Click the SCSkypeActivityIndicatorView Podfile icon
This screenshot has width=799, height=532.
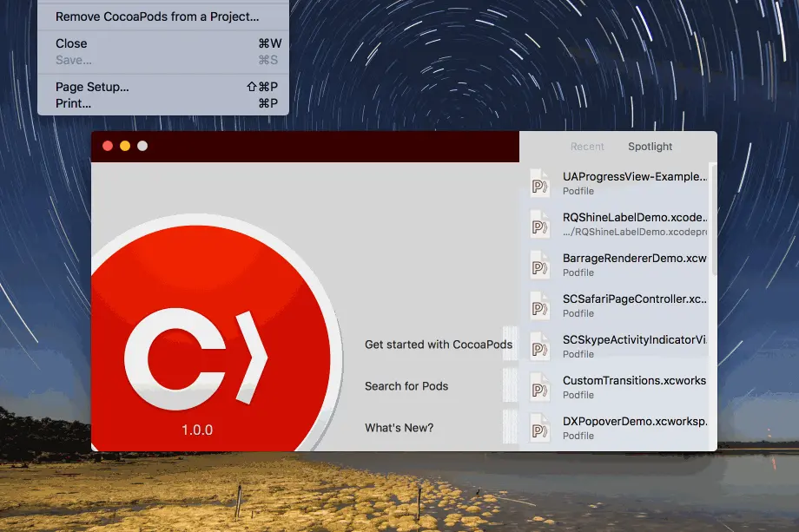pos(539,346)
